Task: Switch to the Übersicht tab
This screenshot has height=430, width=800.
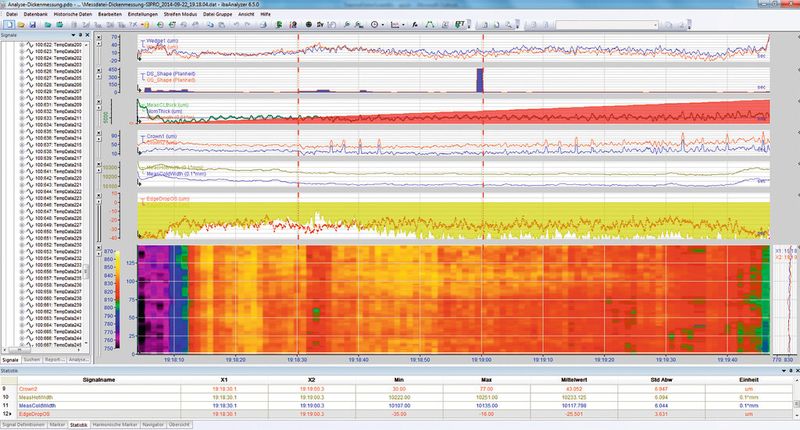Action: point(179,424)
